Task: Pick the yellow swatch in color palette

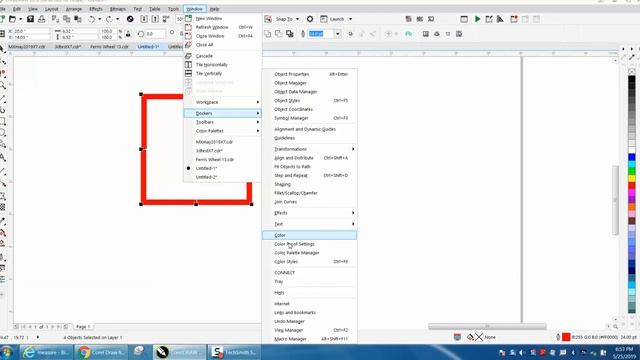Action: click(632, 178)
